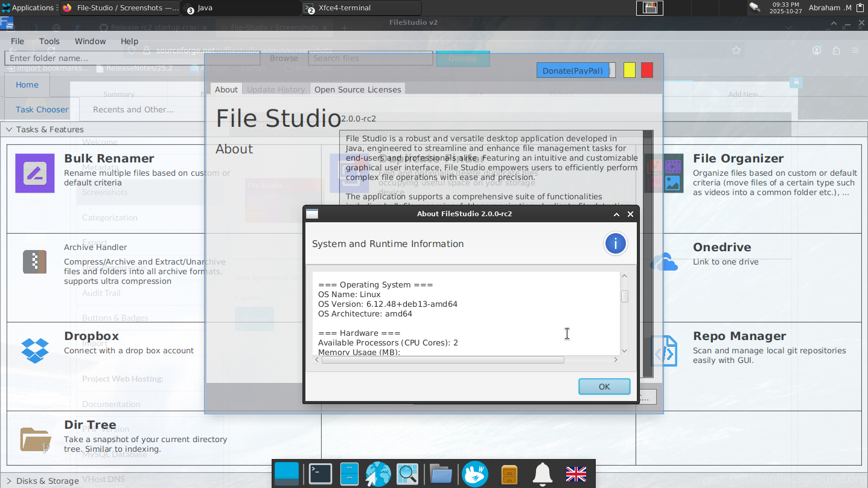Click the "OS Version: 6.12.48+deb13-amd64" line
This screenshot has width=868, height=488.
pyautogui.click(x=388, y=304)
